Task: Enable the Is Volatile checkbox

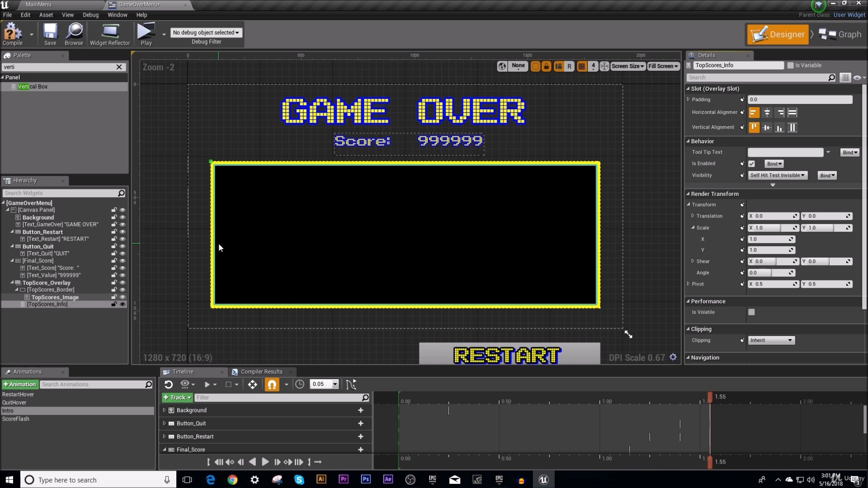Action: [751, 312]
